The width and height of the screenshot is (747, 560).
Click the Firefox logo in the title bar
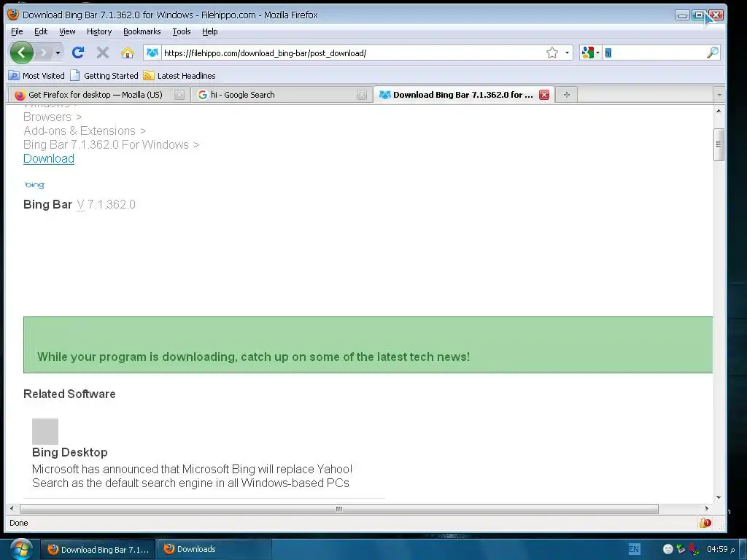click(13, 15)
